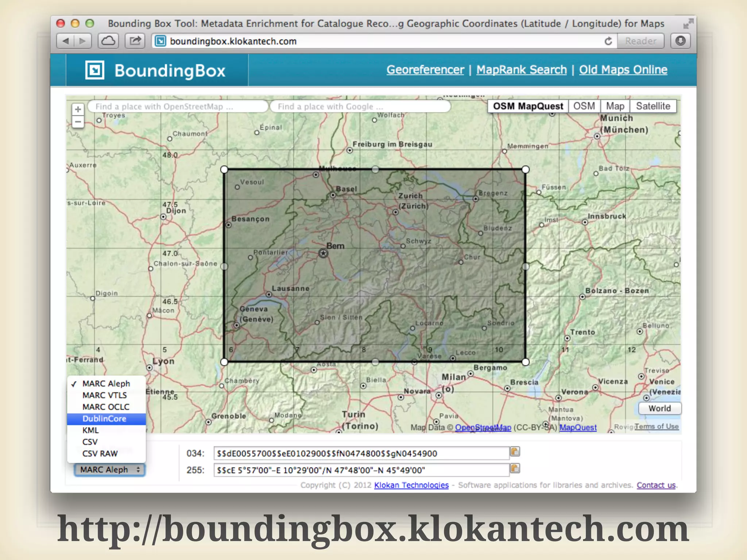The image size is (747, 560).
Task: Open the Terms of Use link
Action: click(657, 426)
